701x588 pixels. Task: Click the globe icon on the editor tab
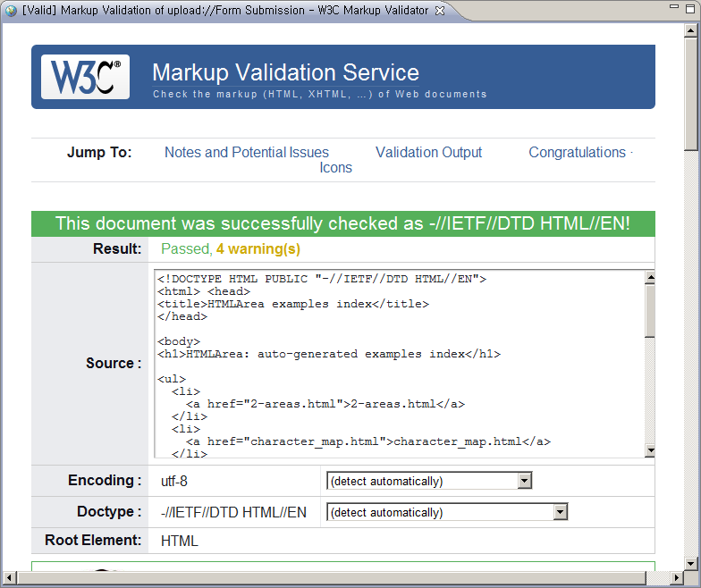point(11,11)
